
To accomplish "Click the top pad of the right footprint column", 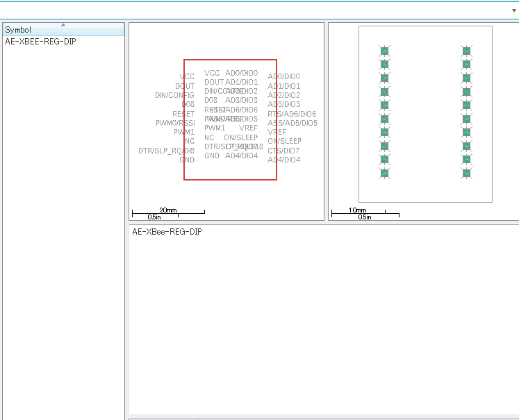I will coord(466,51).
